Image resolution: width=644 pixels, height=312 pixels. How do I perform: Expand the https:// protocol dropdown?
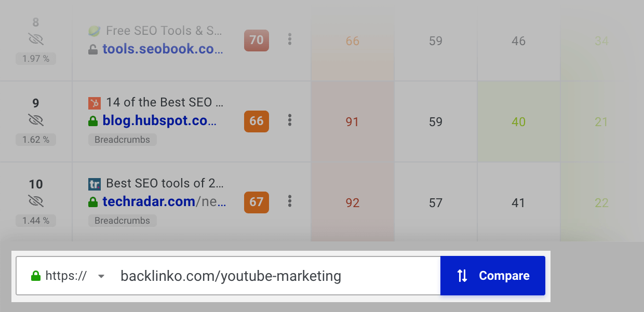point(68,276)
